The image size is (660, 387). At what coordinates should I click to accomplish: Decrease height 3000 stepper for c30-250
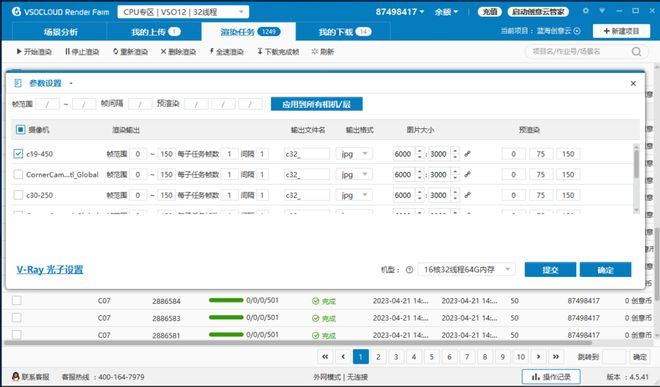click(455, 198)
